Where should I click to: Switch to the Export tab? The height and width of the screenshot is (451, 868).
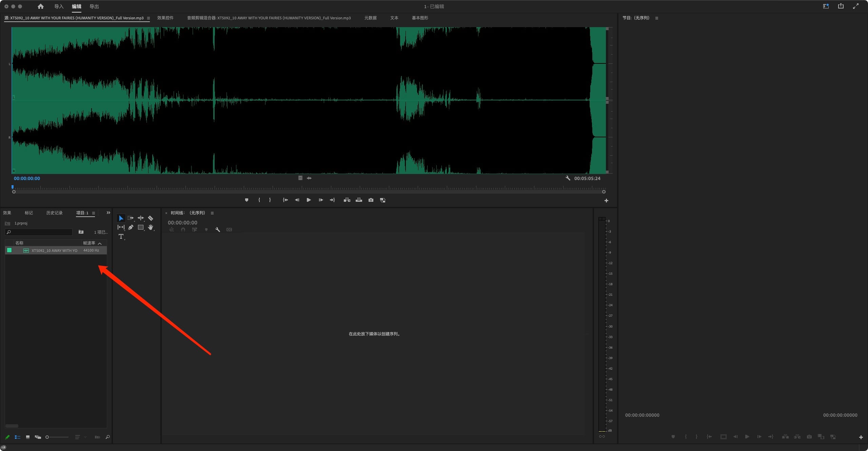(94, 6)
